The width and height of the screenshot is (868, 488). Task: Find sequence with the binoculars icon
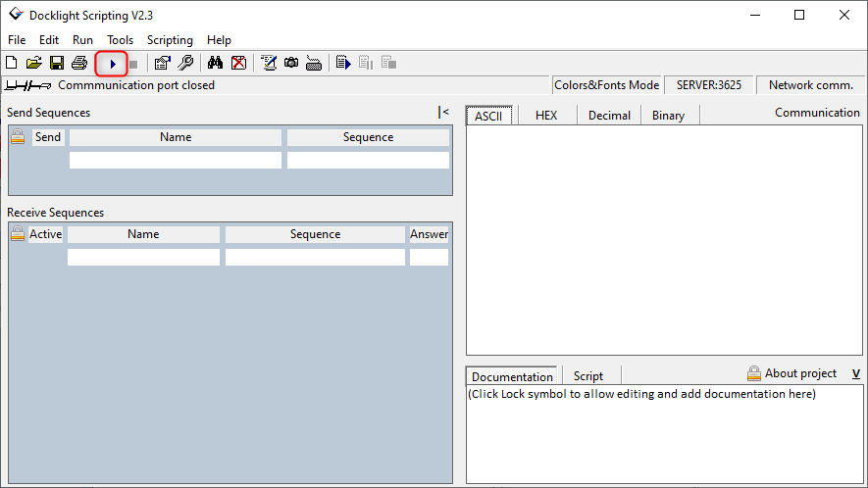[x=215, y=63]
